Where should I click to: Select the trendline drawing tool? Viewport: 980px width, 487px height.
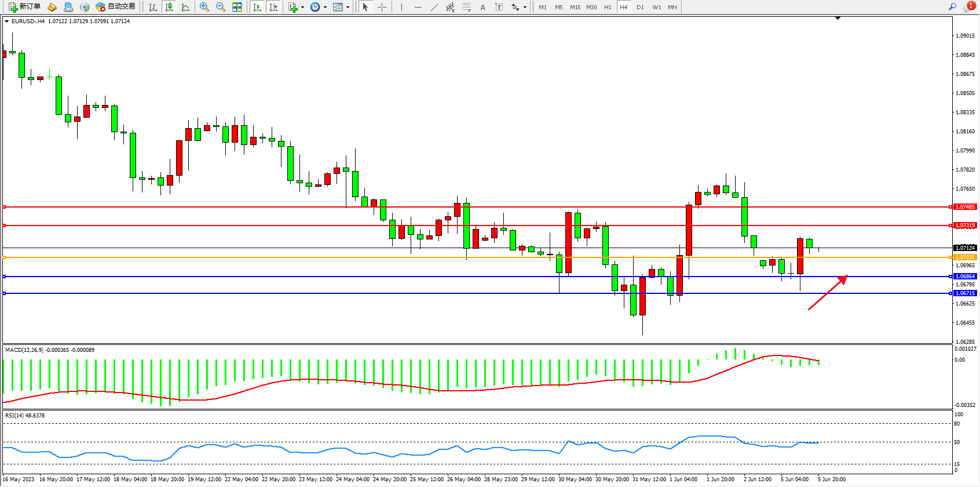(434, 7)
